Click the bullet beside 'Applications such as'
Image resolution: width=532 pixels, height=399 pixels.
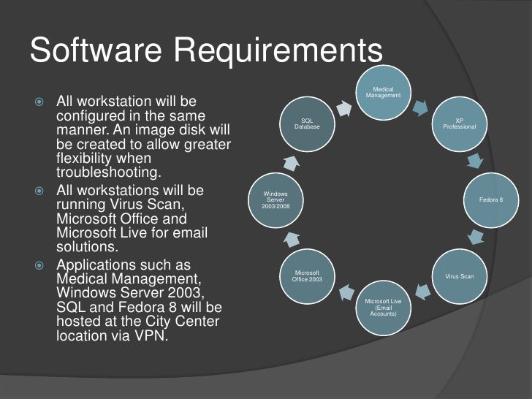[39, 265]
